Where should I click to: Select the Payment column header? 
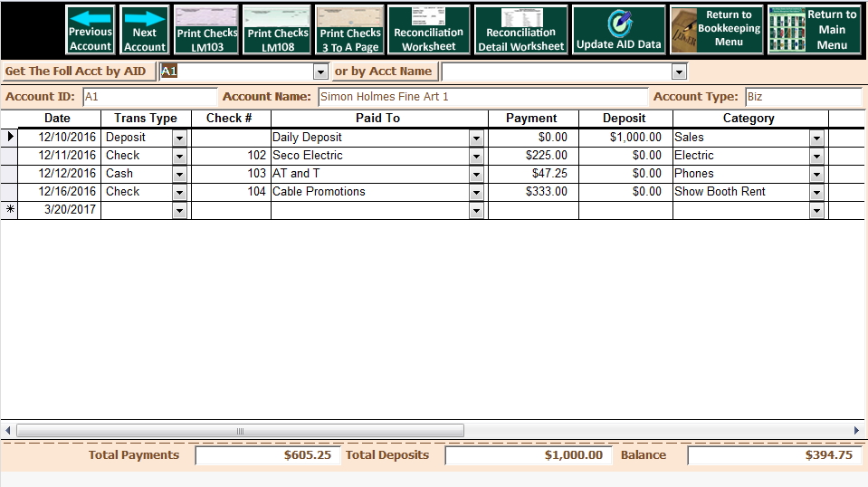pos(533,119)
